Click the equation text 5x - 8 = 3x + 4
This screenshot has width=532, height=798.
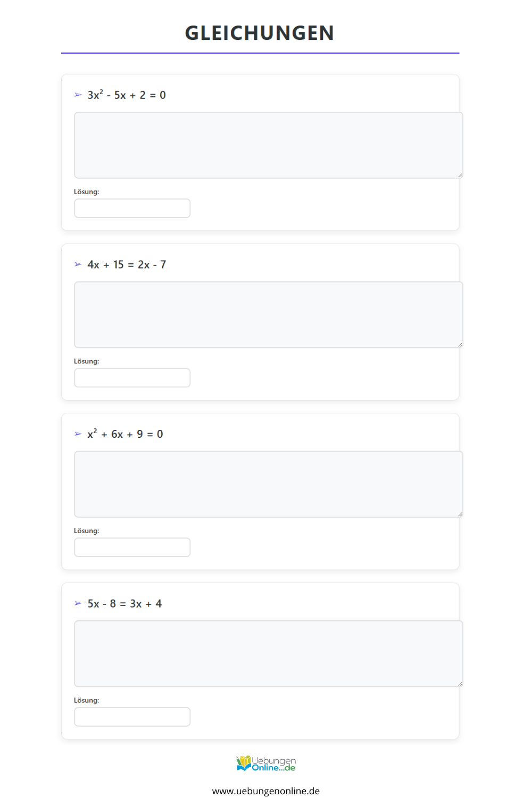coord(124,603)
